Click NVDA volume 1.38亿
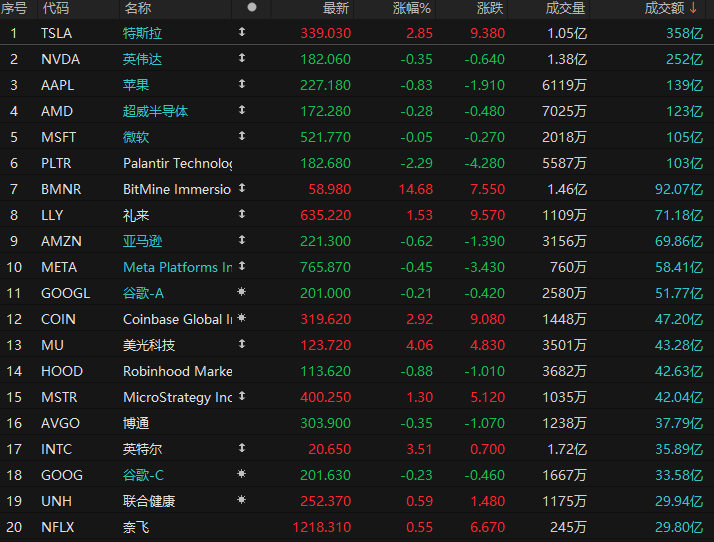 (x=567, y=59)
